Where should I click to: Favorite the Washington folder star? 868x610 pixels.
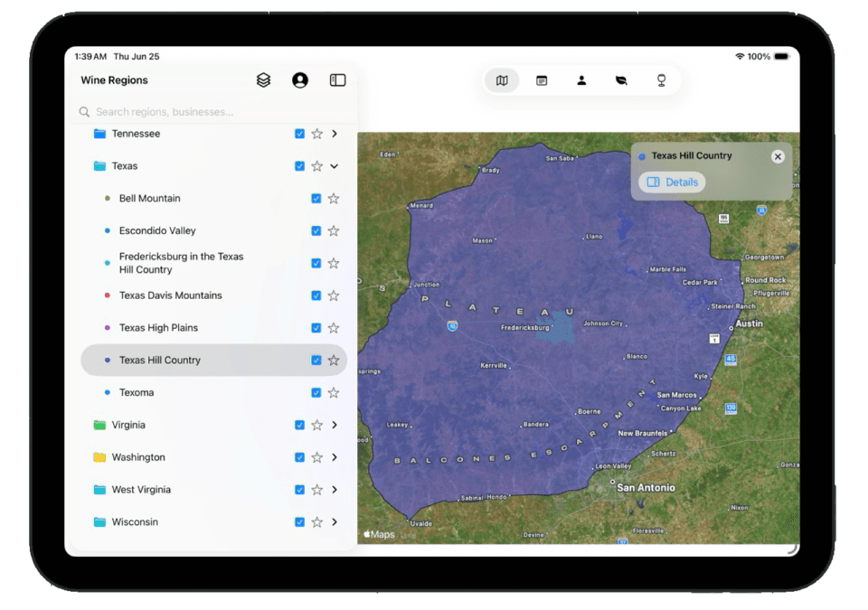tap(316, 457)
